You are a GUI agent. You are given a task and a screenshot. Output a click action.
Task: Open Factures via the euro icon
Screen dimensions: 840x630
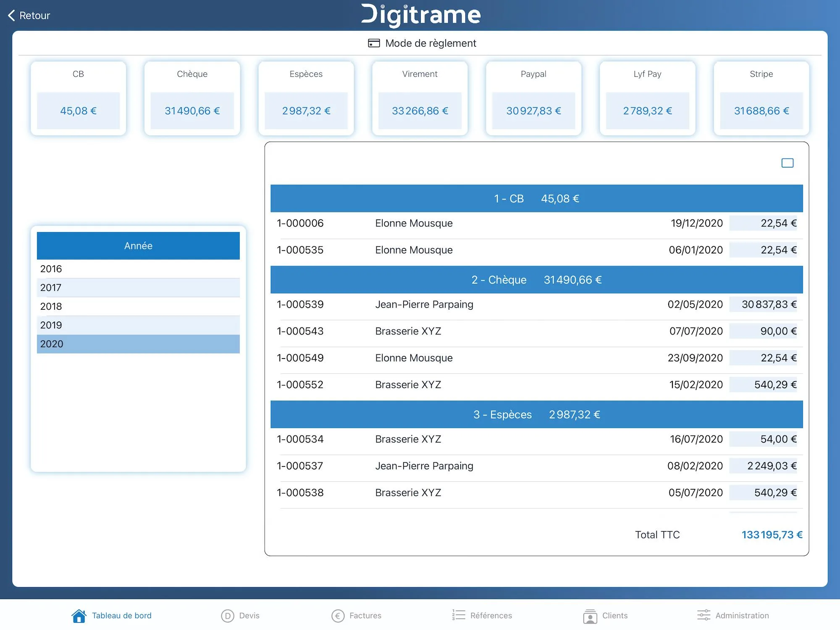pyautogui.click(x=338, y=616)
